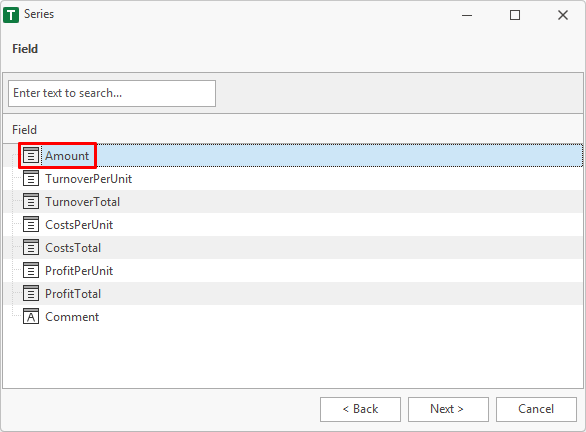Click the field icon beside CostsTotal
This screenshot has width=586, height=432.
pos(31,247)
